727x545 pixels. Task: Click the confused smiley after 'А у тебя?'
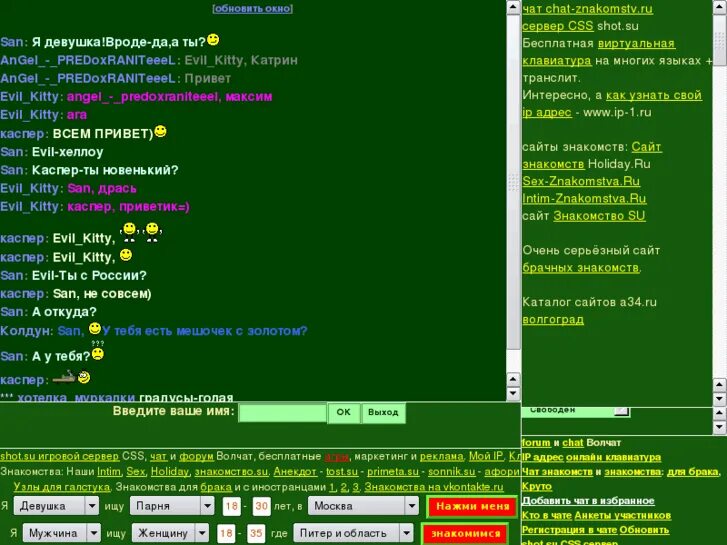click(98, 352)
